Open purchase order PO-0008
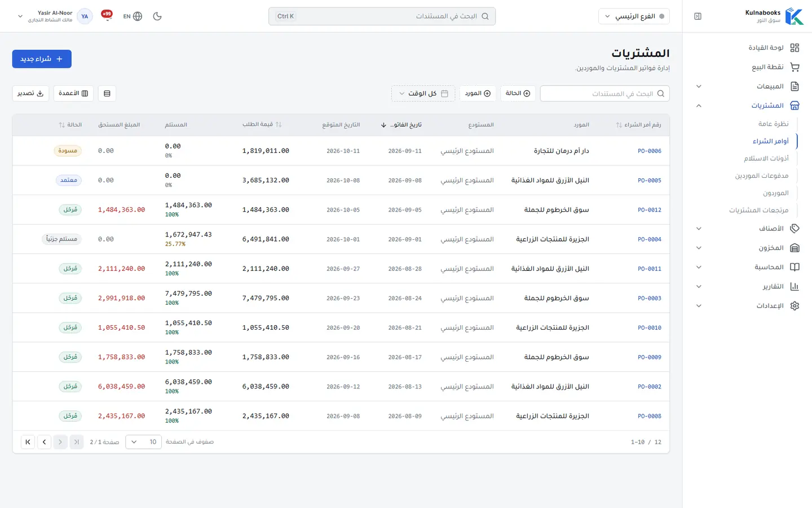Viewport: 812px width, 508px height. pyautogui.click(x=649, y=416)
